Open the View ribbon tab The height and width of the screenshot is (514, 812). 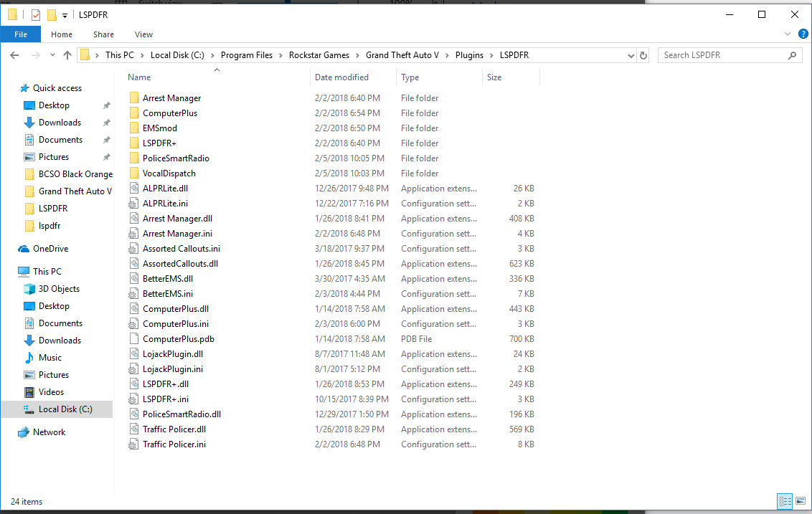pyautogui.click(x=143, y=34)
